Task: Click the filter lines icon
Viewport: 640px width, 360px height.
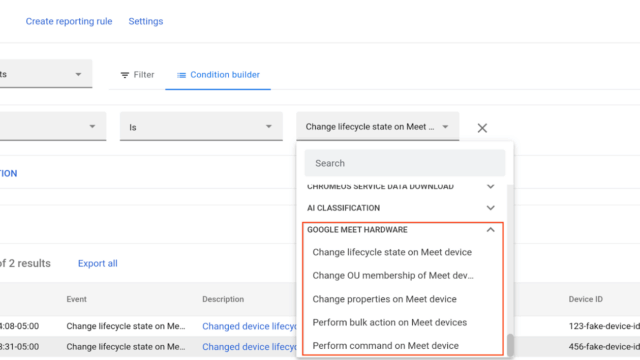Action: coord(124,75)
